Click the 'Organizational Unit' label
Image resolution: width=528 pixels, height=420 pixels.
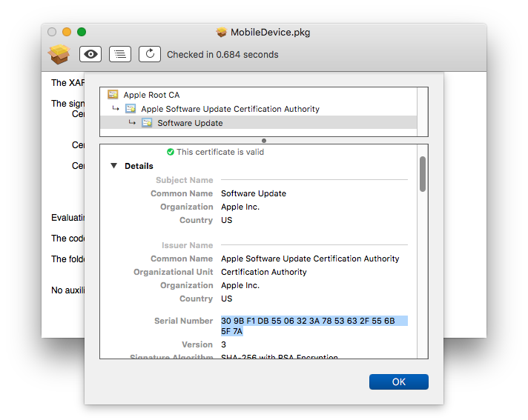(173, 272)
